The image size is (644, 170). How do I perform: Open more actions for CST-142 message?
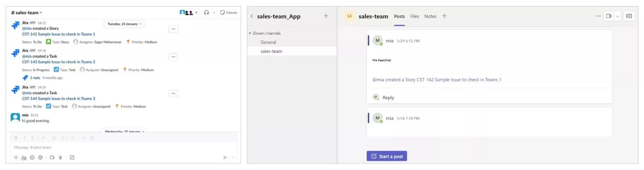tap(173, 29)
